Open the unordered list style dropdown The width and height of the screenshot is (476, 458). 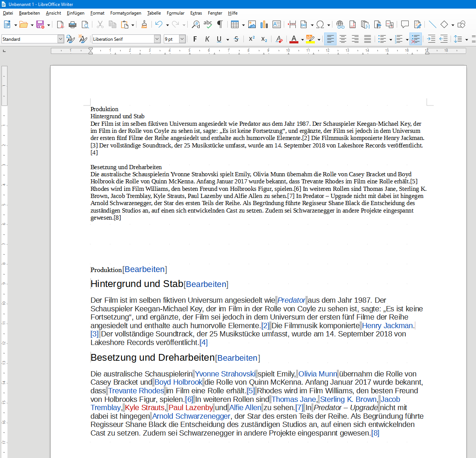390,39
